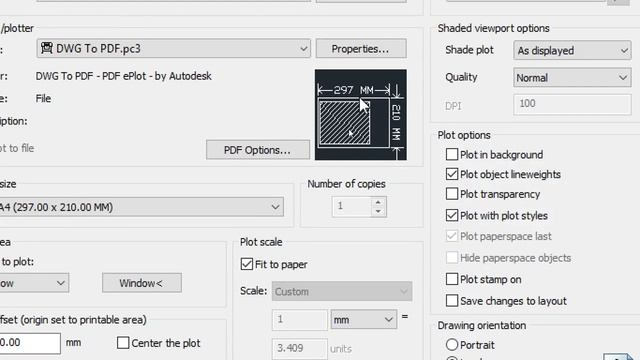Toggle Plot paperspace last checkbox

coord(452,236)
